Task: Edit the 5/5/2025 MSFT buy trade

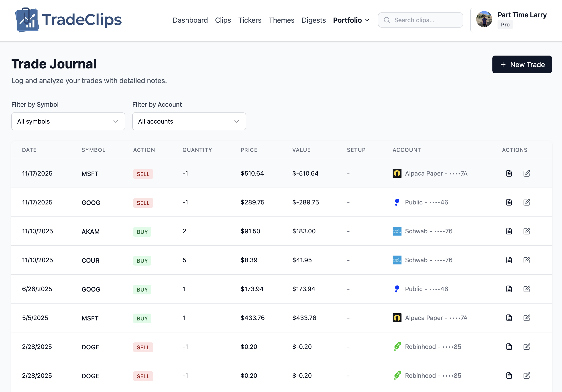Action: pos(526,318)
